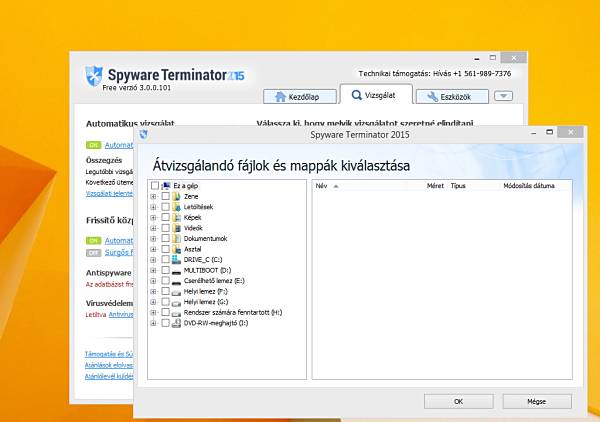The height and width of the screenshot is (422, 600).
Task: Maximize the Spyware Terminator 2015 dialog
Action: [x=549, y=132]
